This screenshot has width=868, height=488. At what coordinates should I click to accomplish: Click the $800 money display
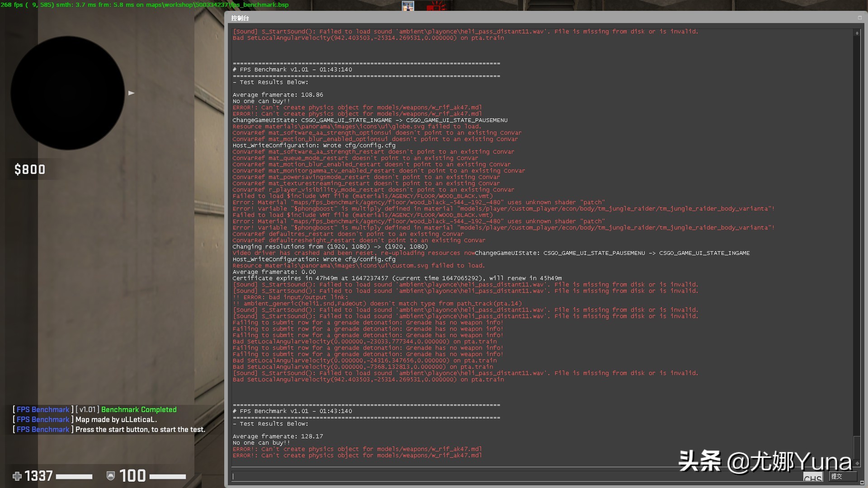coord(30,169)
